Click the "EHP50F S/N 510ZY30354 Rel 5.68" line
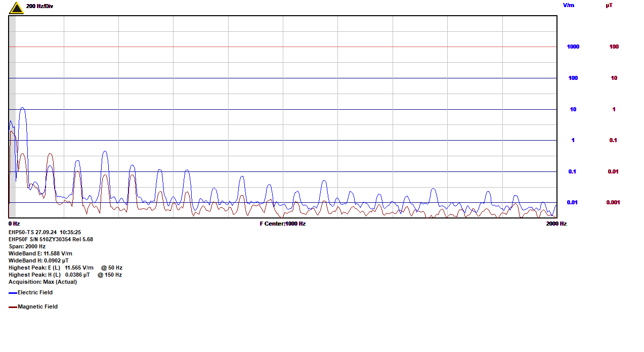 [x=51, y=239]
